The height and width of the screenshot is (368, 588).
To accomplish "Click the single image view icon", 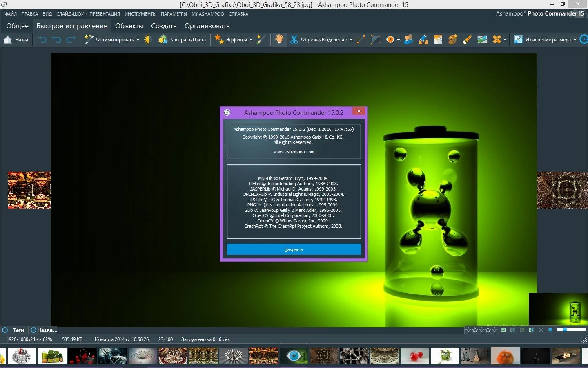I will pos(503,330).
